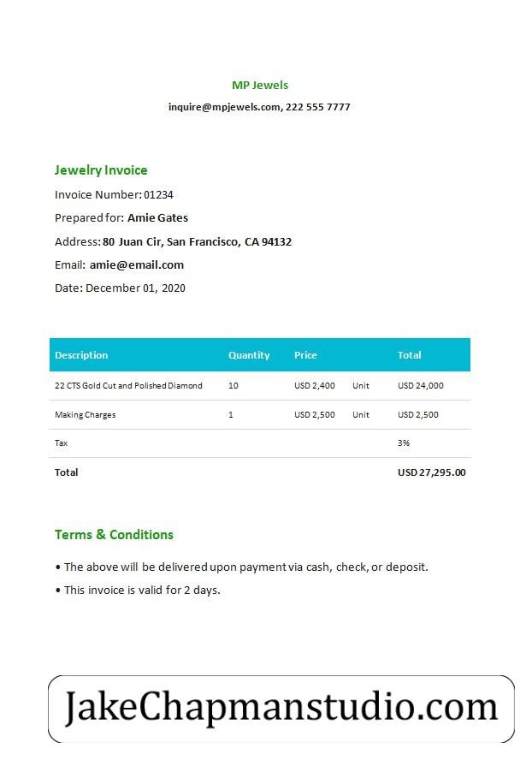This screenshot has width=532, height=760.
Task: Click the 3% tax value
Action: 404,443
